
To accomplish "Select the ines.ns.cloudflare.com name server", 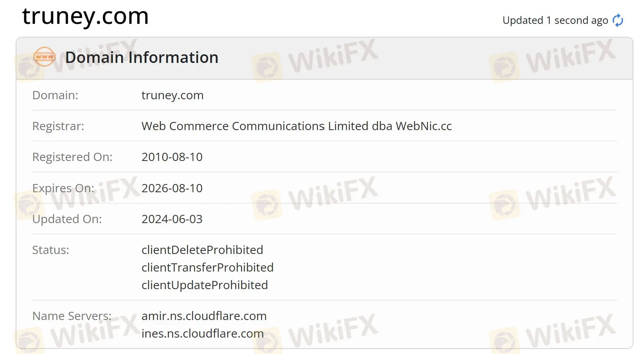I will click(x=202, y=334).
